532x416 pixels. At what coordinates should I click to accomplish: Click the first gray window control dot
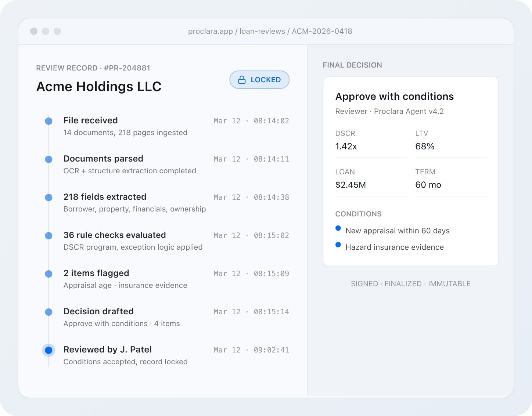[34, 31]
